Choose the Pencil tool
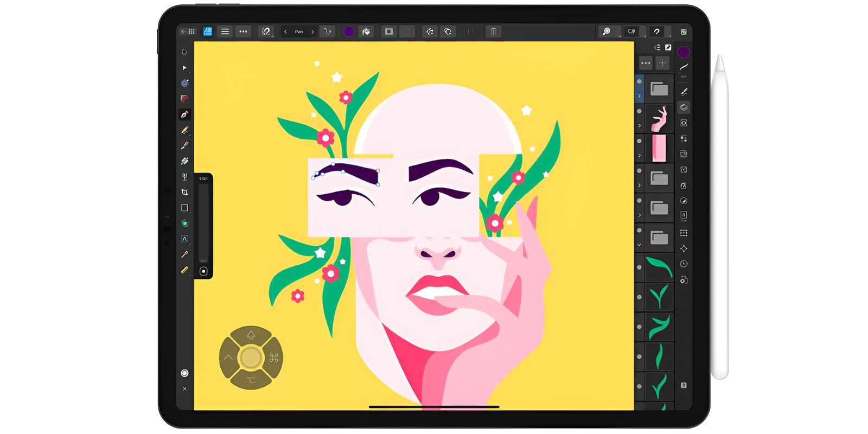 point(184,130)
